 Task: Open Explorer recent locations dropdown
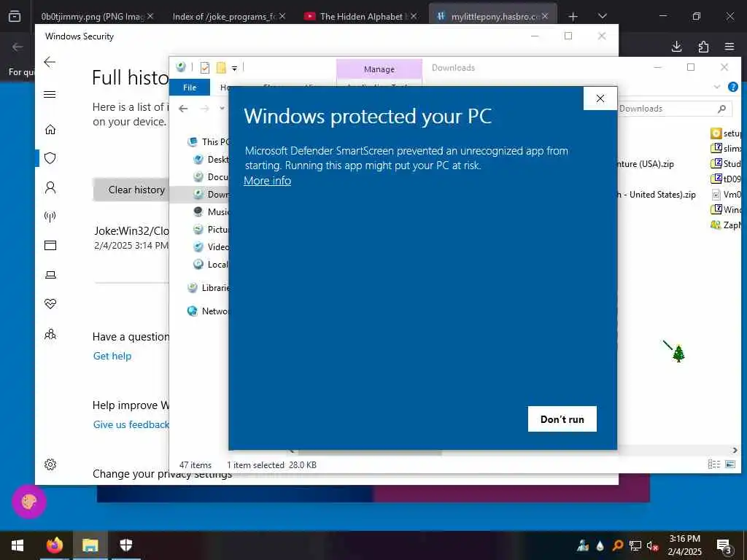pos(222,109)
